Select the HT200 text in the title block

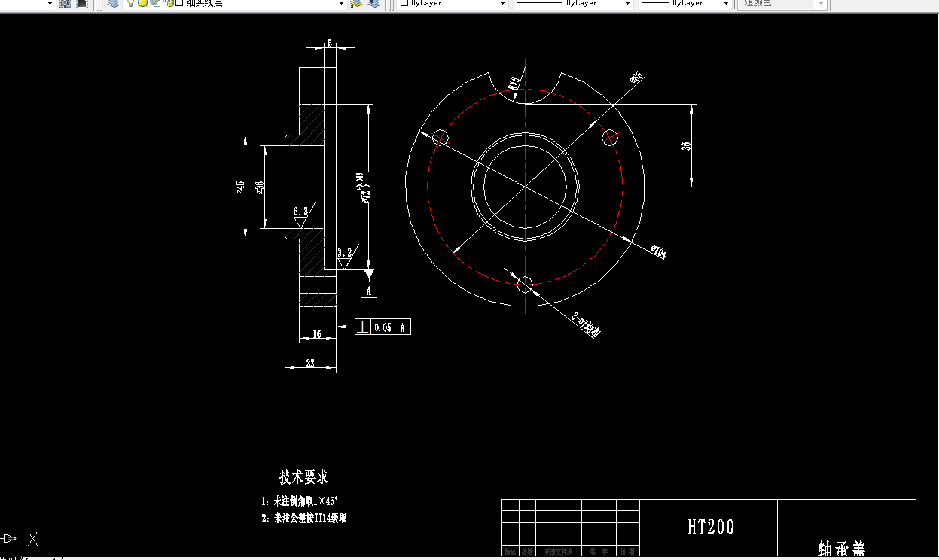point(709,528)
